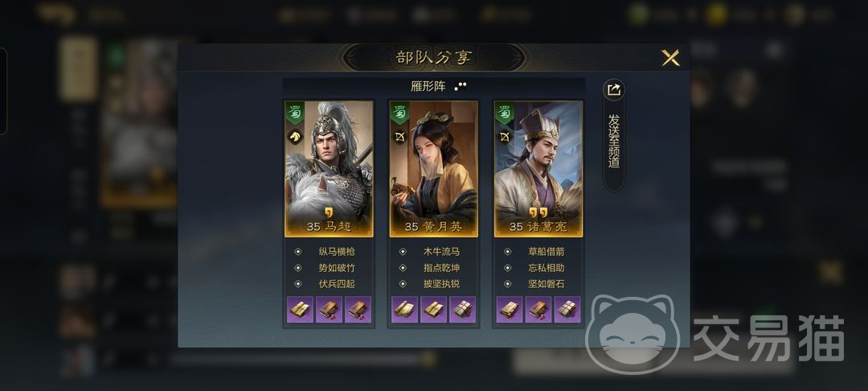Select 黄月英's third tactics book icon
The height and width of the screenshot is (391, 868).
(x=462, y=310)
